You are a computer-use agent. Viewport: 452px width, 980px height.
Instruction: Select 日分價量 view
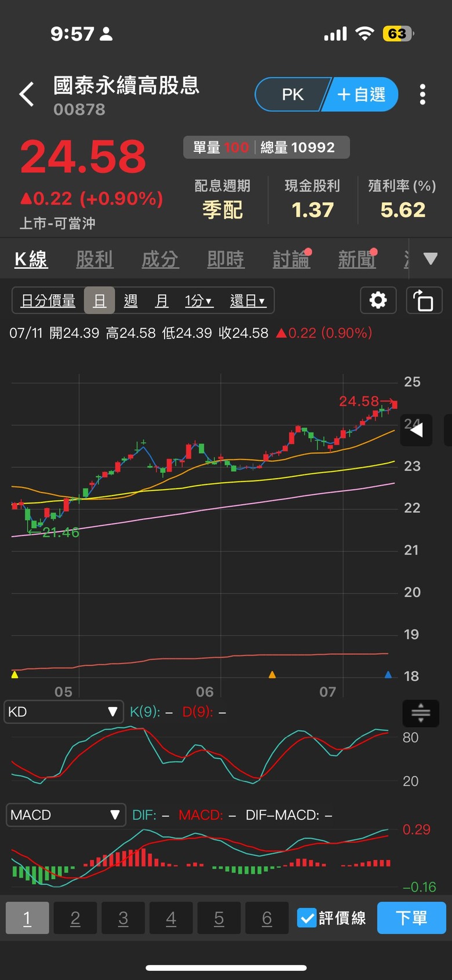coord(48,301)
